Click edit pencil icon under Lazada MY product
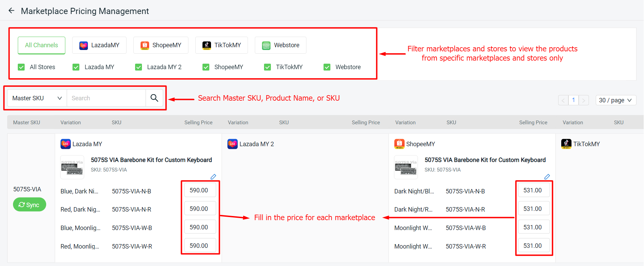Screen dimensions: 644x266 pos(213,177)
